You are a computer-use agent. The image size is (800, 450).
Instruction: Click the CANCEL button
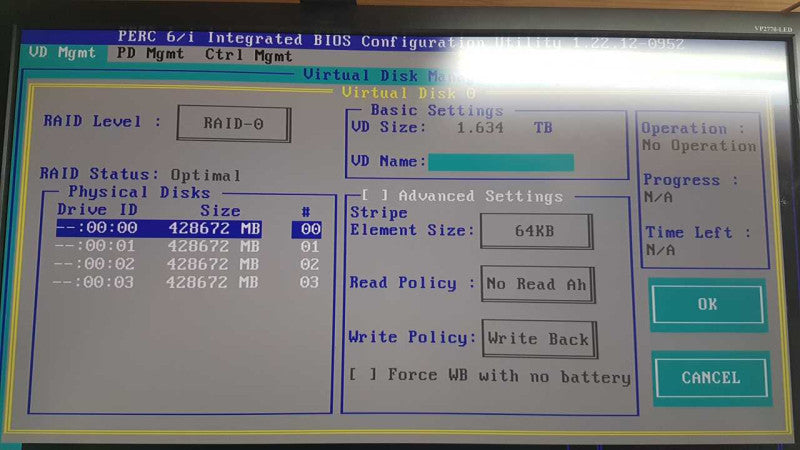[x=711, y=378]
